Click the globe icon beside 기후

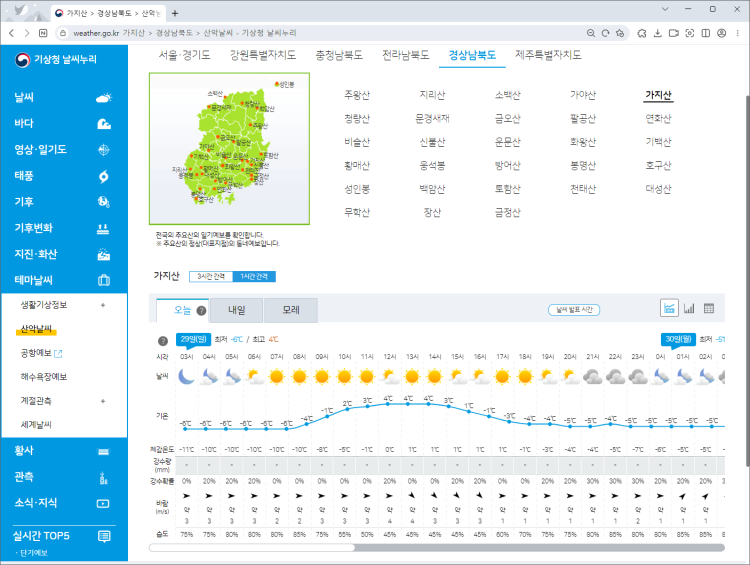pos(103,202)
